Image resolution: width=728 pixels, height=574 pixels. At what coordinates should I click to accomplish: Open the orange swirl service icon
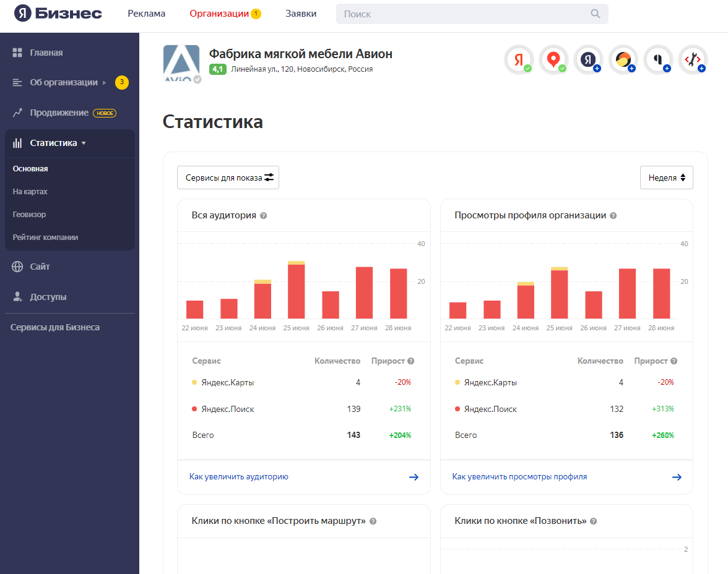pyautogui.click(x=623, y=59)
